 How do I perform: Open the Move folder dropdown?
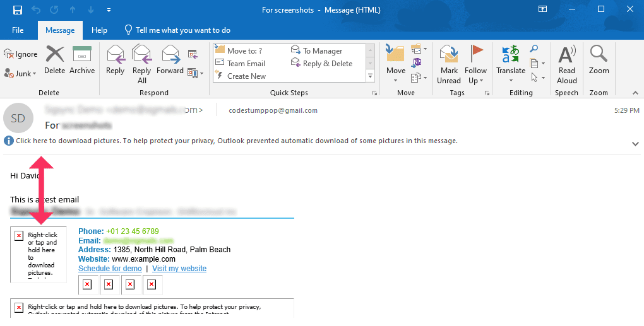pos(396,64)
